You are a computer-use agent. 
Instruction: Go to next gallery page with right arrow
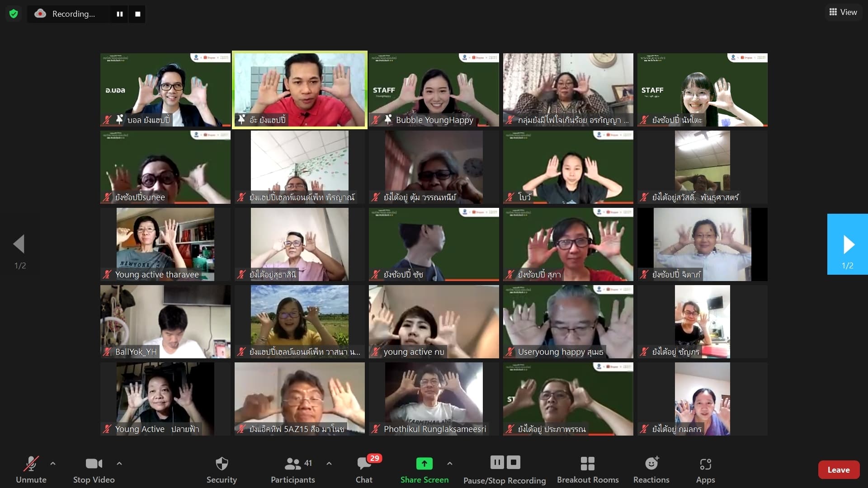(x=848, y=244)
